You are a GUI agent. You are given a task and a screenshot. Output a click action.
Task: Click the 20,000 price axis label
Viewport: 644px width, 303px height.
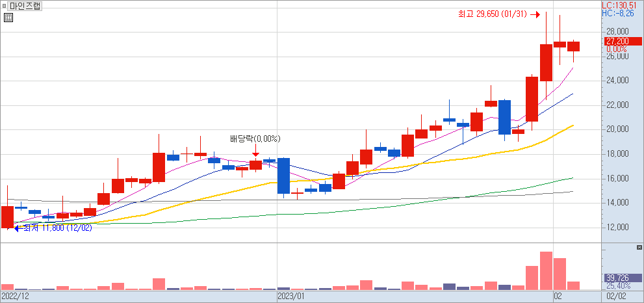[617, 129]
